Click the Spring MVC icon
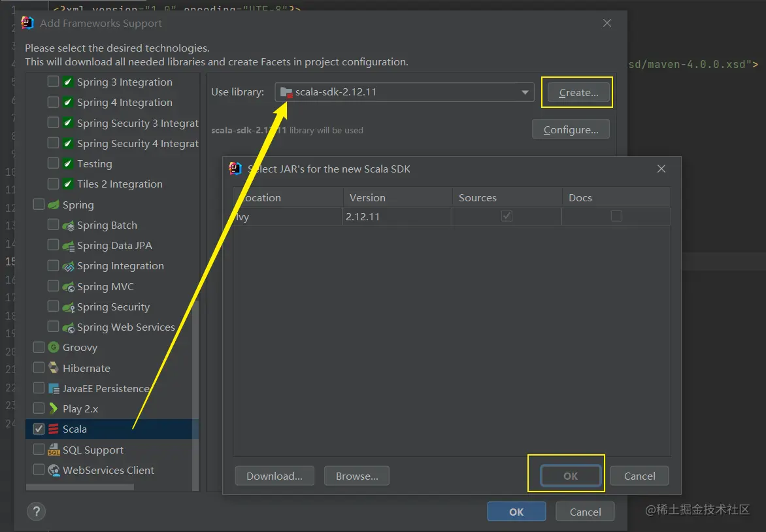Viewport: 766px width, 532px height. [x=69, y=287]
